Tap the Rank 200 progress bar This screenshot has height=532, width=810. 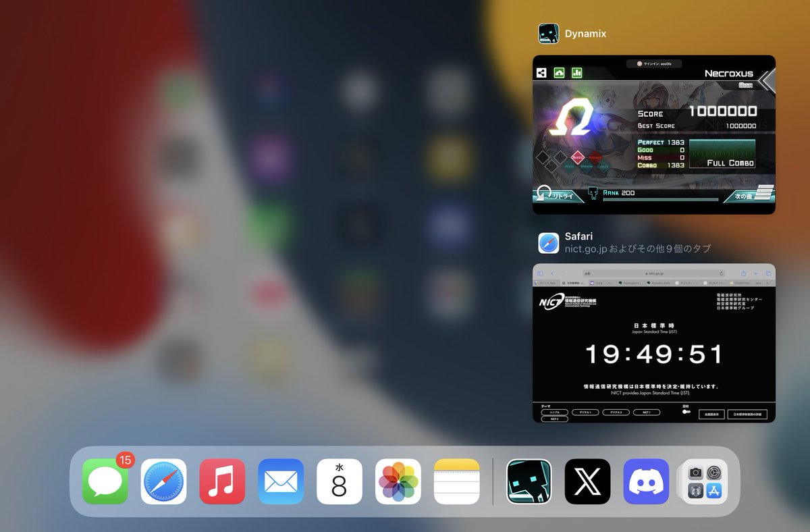click(660, 199)
